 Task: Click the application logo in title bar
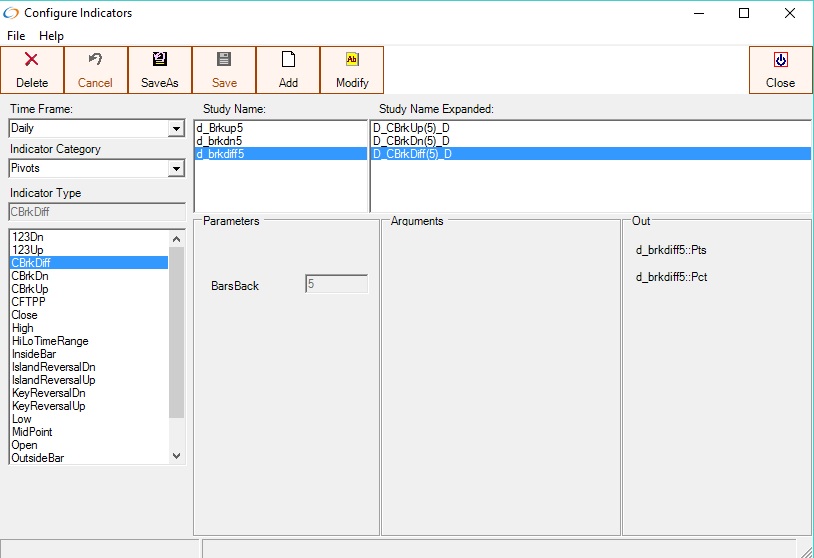(11, 13)
